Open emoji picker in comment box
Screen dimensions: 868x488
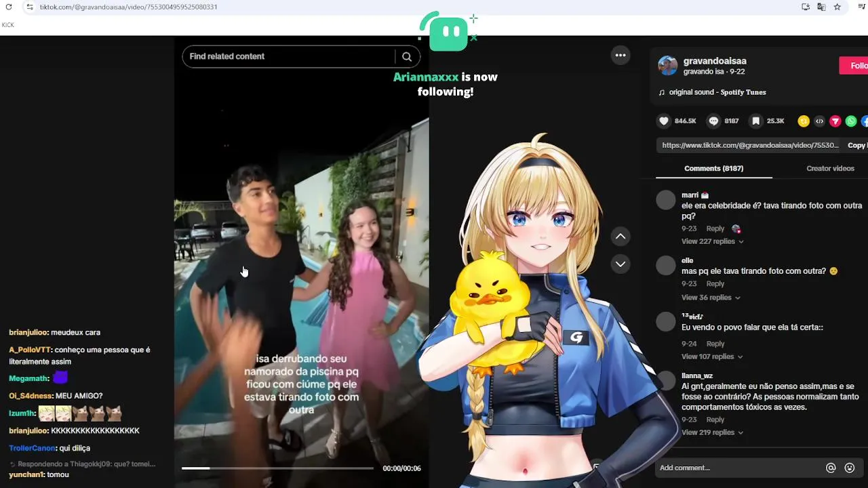tap(850, 468)
